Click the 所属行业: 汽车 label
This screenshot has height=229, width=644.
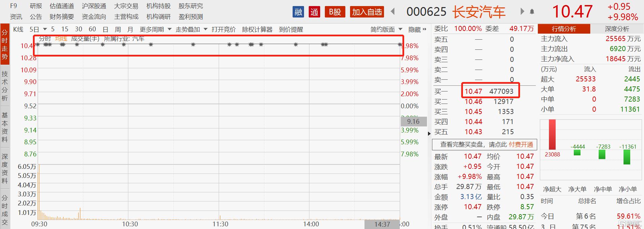tap(124, 39)
